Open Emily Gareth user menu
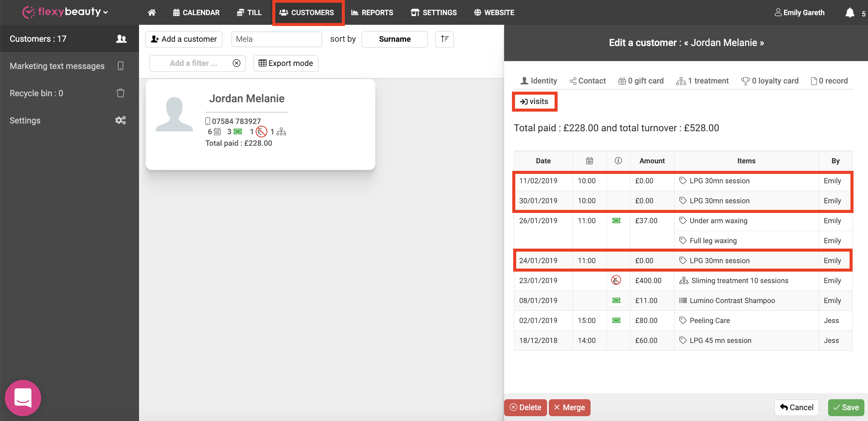 tap(799, 12)
